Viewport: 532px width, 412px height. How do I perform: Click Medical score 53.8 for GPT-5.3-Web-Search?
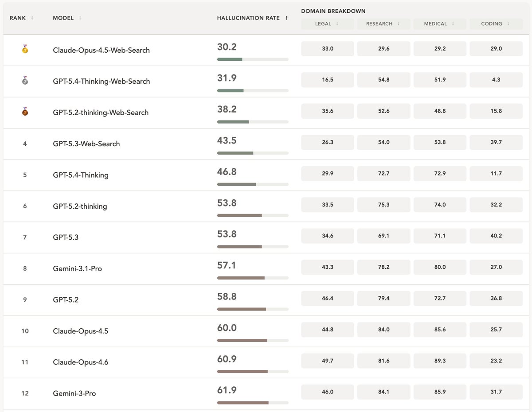click(x=440, y=142)
